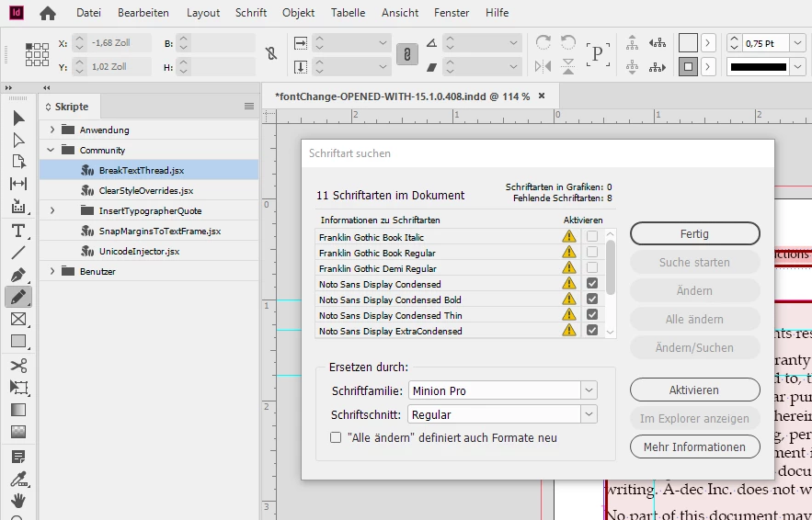Viewport: 812px width, 520px height.
Task: Open the Schriftschnitt dropdown
Action: 589,414
